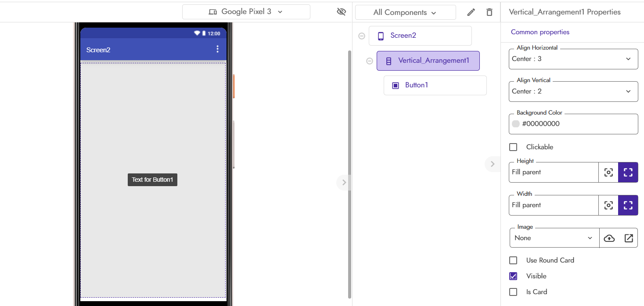Image resolution: width=644 pixels, height=306 pixels.
Task: Delete component using the trash icon
Action: tap(489, 12)
